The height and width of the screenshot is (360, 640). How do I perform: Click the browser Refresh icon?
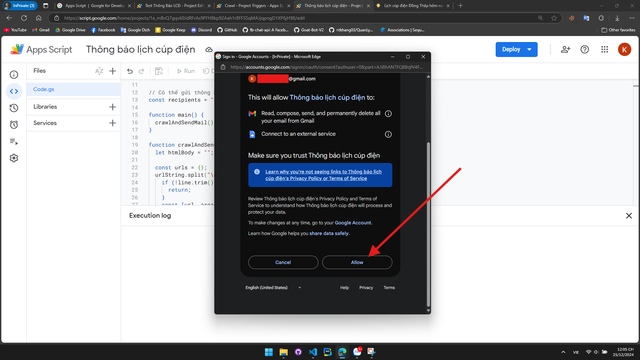[x=24, y=18]
